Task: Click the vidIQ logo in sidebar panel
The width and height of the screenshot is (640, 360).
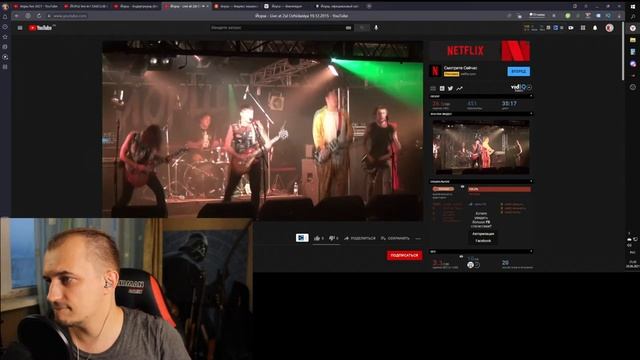Action: pos(518,87)
